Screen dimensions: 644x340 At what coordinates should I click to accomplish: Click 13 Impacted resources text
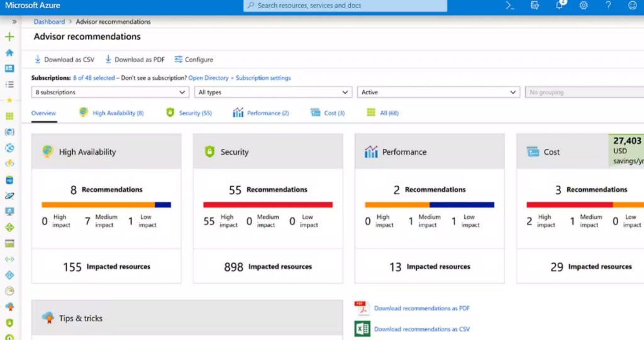coord(430,267)
